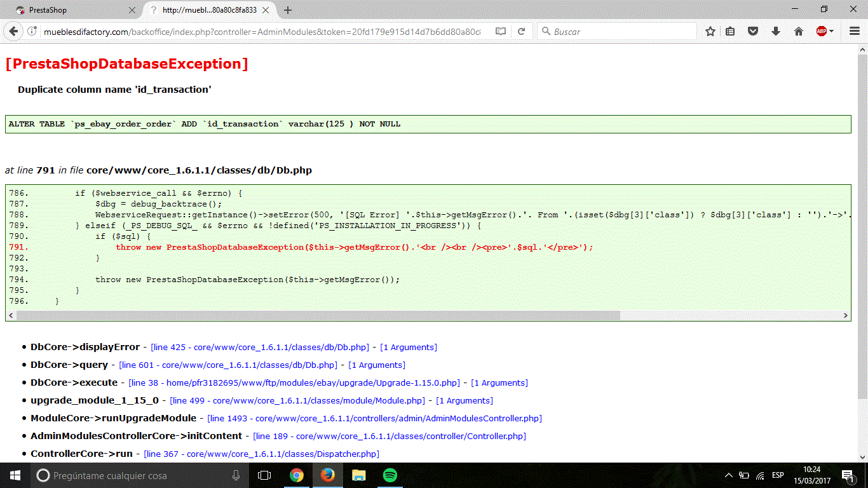Show upgrade_module_1_15_0 [1 Arguments]
The width and height of the screenshot is (868, 488).
(465, 401)
